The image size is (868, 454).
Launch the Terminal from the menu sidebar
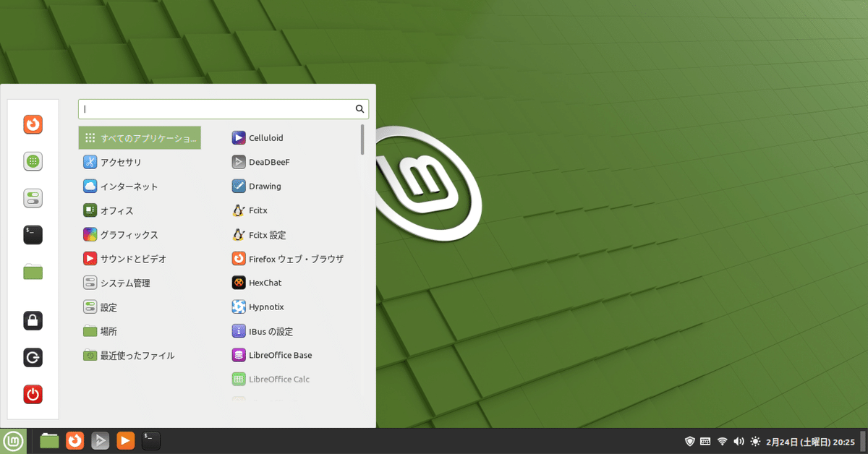[x=33, y=234]
